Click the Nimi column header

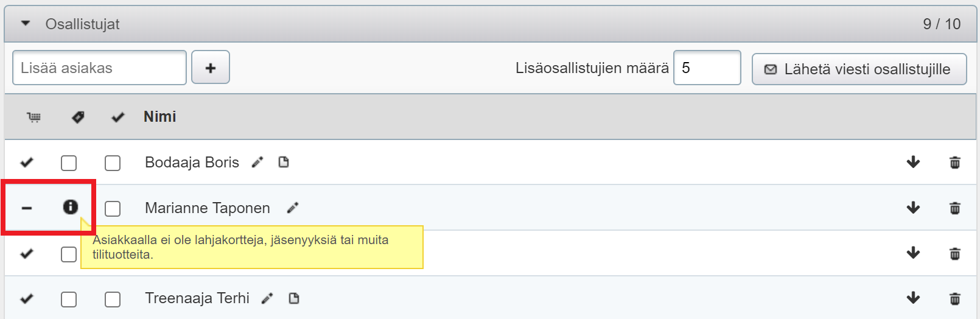[159, 117]
